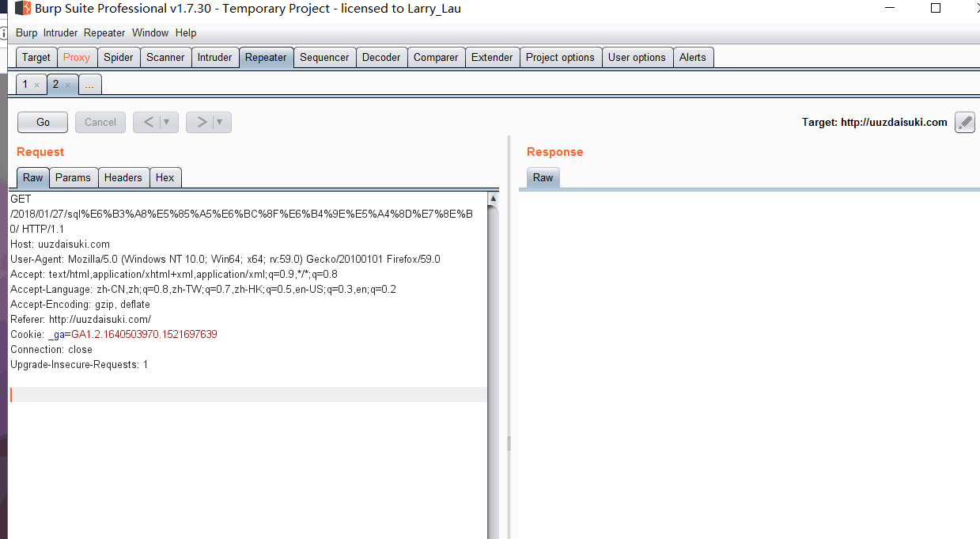This screenshot has width=980, height=539.
Task: Add a new Repeater tab with ...
Action: click(89, 84)
